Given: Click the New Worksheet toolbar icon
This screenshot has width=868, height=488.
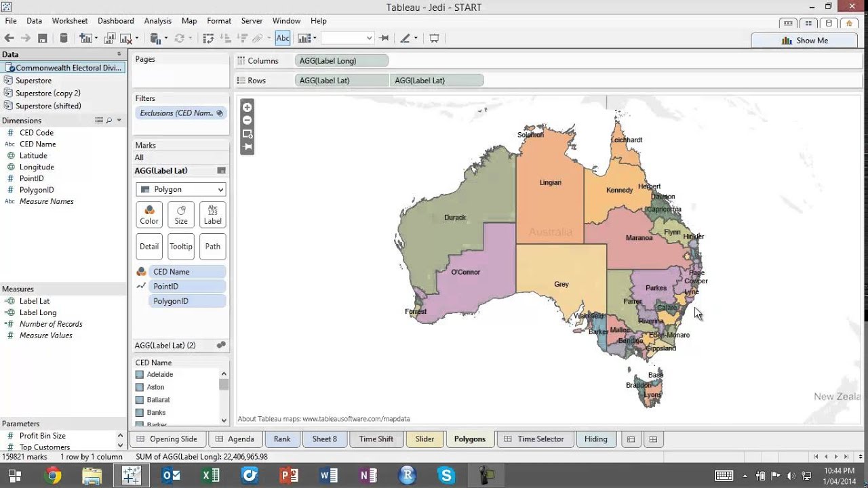Looking at the screenshot, I should pos(86,39).
